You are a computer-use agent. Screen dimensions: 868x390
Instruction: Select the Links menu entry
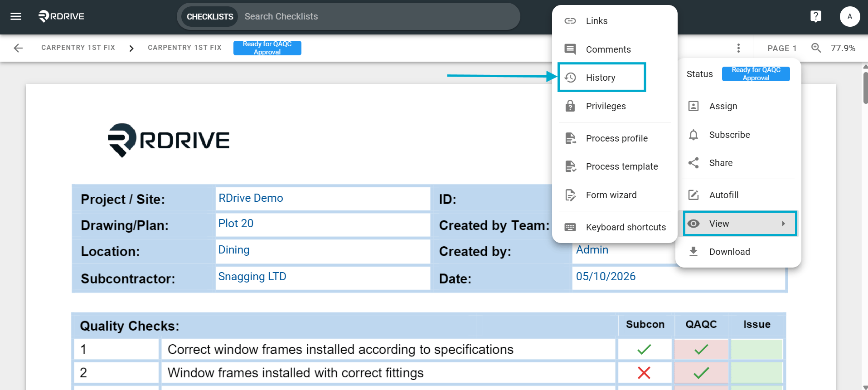[x=615, y=21]
